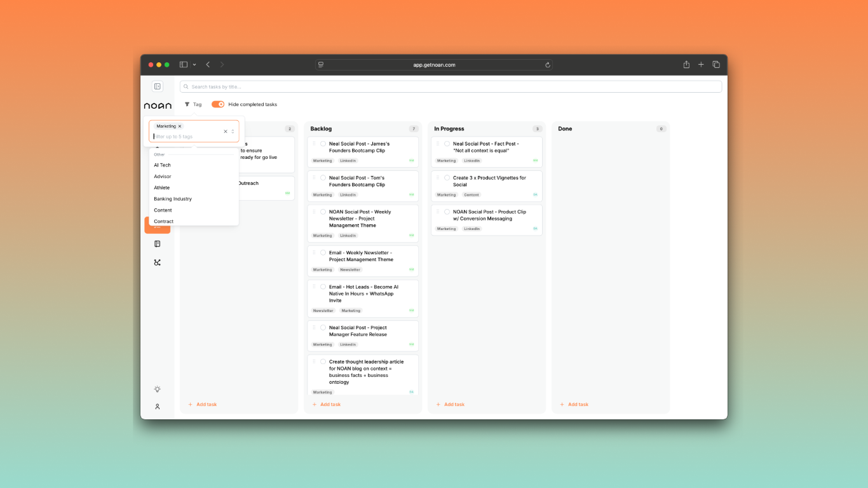Click the Backlog column heading

pyautogui.click(x=321, y=129)
